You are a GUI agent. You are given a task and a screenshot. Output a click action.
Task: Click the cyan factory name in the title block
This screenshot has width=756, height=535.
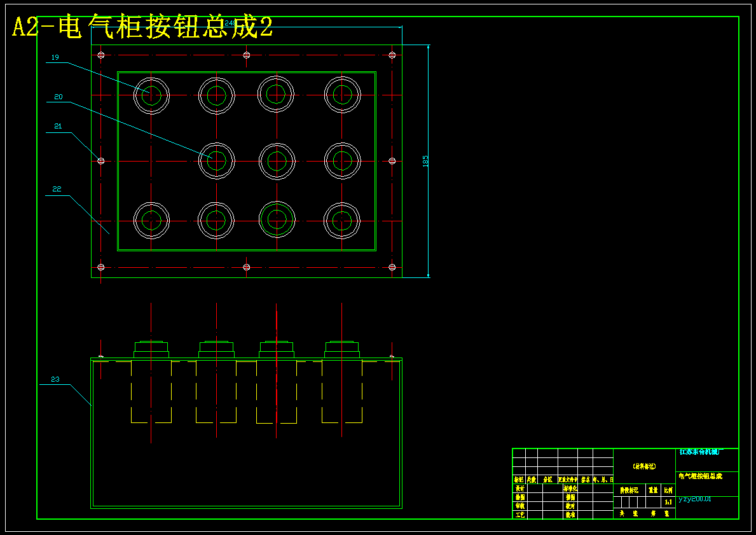tap(701, 452)
